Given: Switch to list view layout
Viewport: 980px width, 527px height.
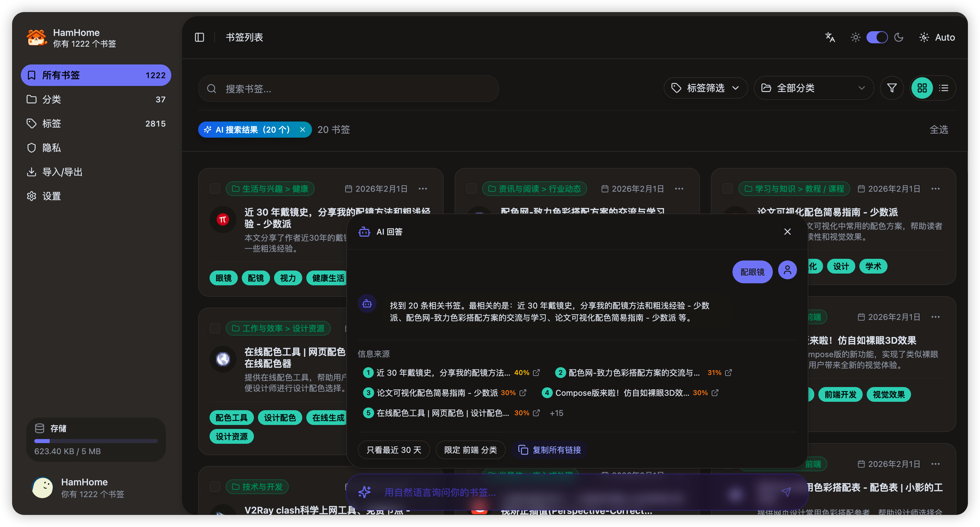Looking at the screenshot, I should [x=944, y=88].
